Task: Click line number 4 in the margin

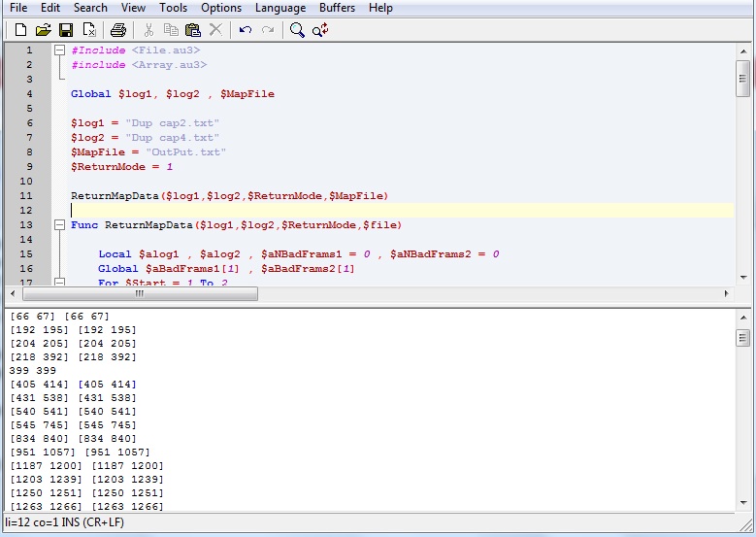Action: click(29, 93)
